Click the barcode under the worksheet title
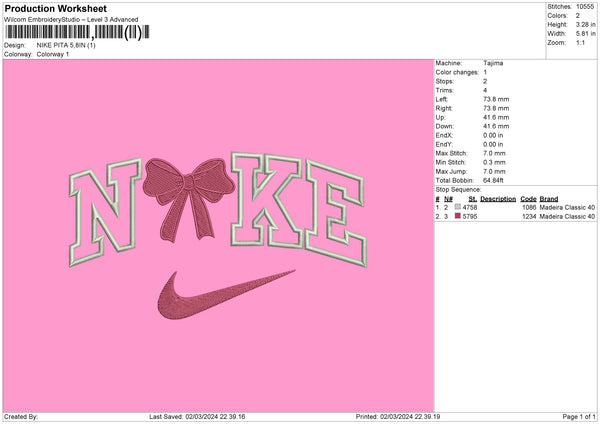This screenshot has height=424, width=600. point(77,32)
